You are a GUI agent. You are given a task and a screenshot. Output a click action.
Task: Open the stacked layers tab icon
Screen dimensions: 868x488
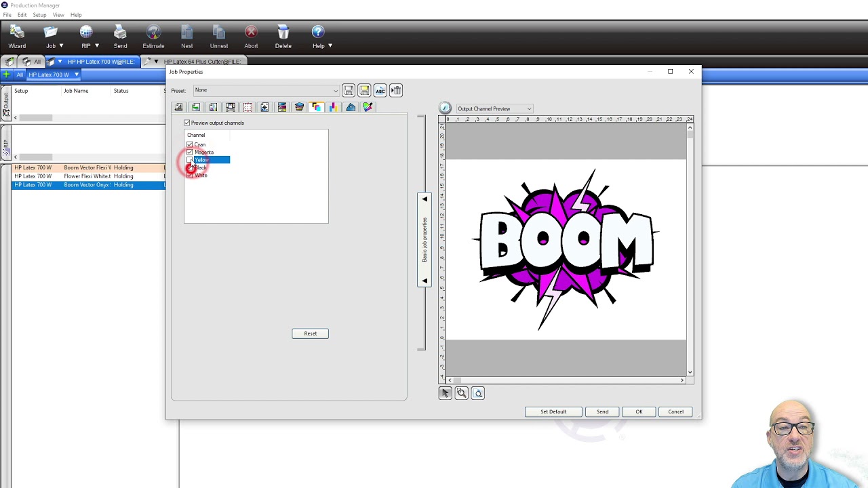click(299, 107)
